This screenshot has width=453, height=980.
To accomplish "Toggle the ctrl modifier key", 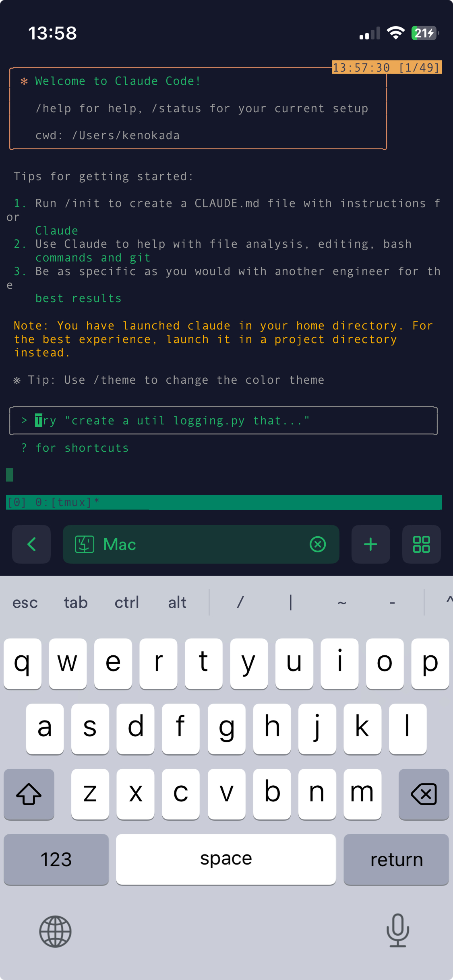I will (x=127, y=603).
